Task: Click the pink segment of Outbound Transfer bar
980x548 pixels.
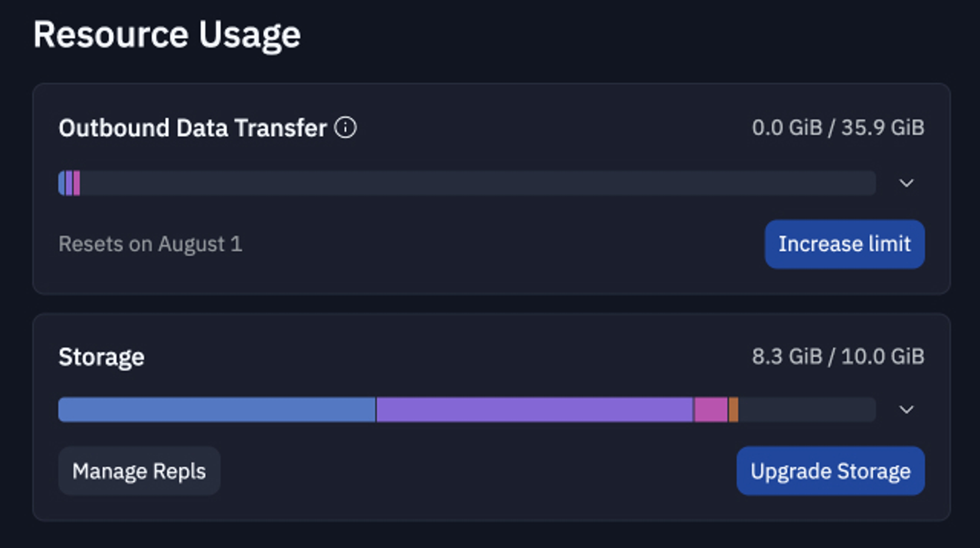Action: [77, 183]
